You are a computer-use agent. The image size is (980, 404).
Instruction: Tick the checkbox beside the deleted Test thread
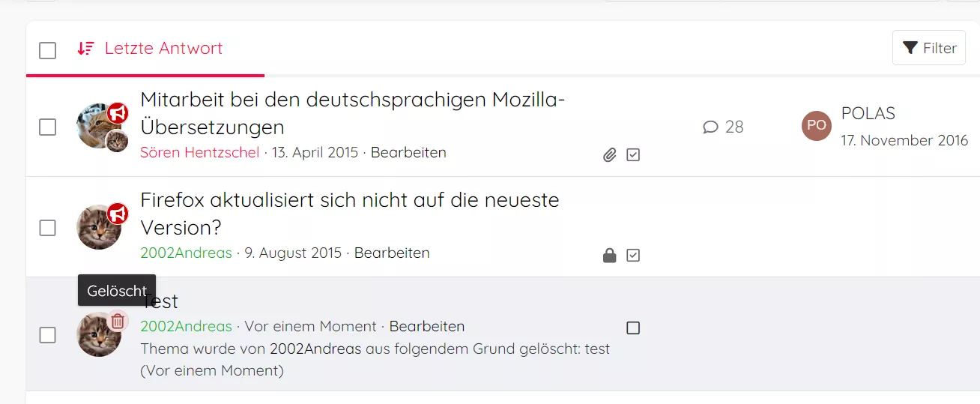(47, 335)
